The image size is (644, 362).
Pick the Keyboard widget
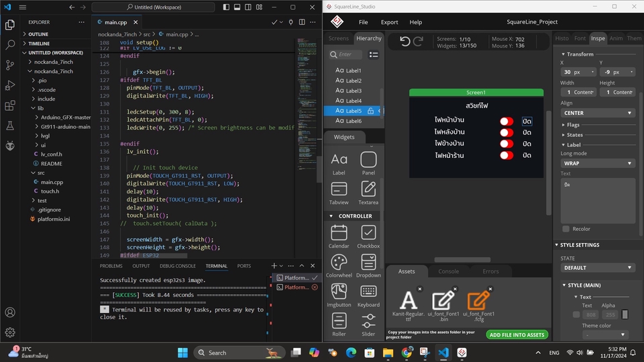[368, 296]
